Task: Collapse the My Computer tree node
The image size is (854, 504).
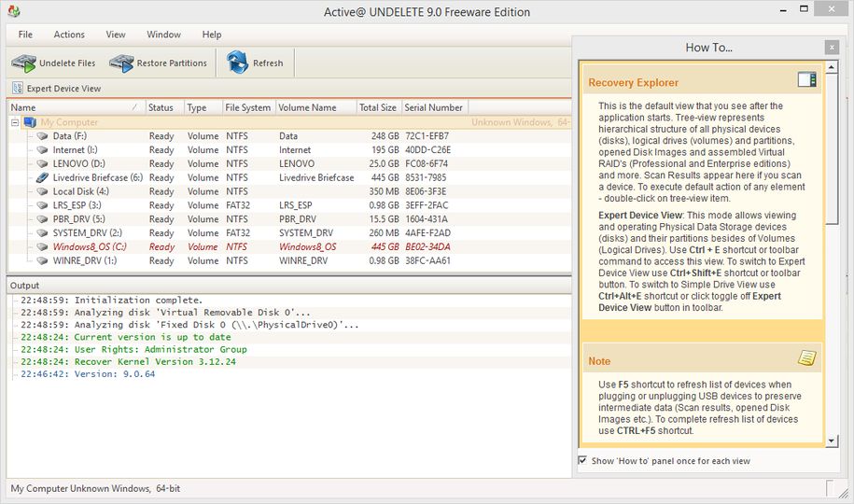Action: [x=15, y=122]
